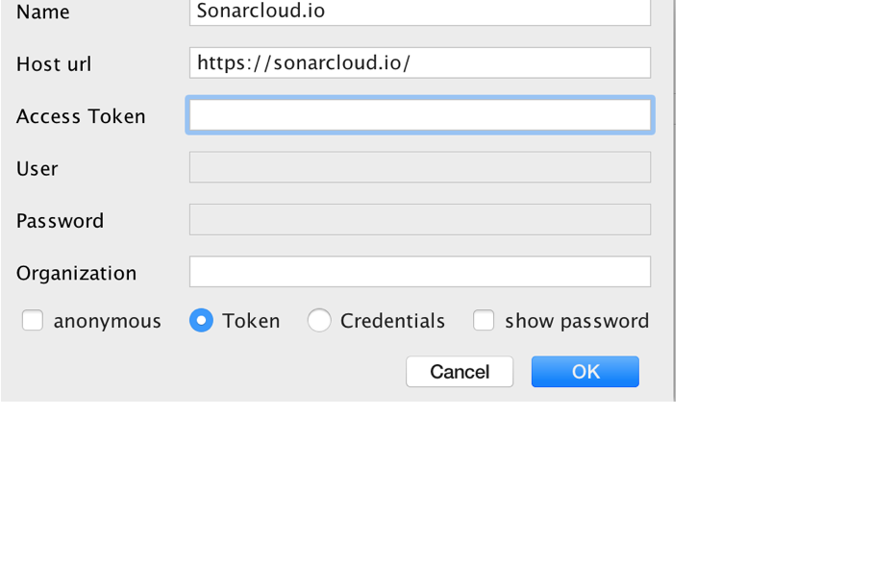Viewport: 871px width, 588px height.
Task: Click the Organization label text
Action: [76, 273]
